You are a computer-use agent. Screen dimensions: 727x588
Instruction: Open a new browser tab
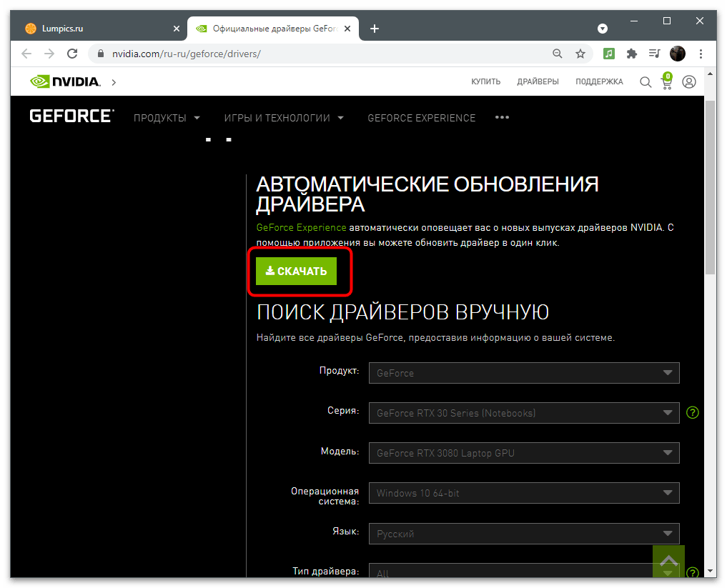click(375, 29)
